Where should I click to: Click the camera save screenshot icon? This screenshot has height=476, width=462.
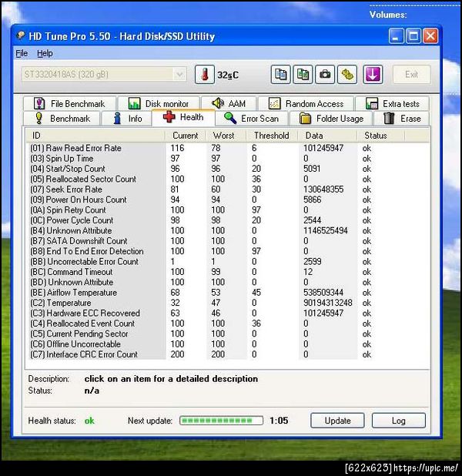click(325, 75)
